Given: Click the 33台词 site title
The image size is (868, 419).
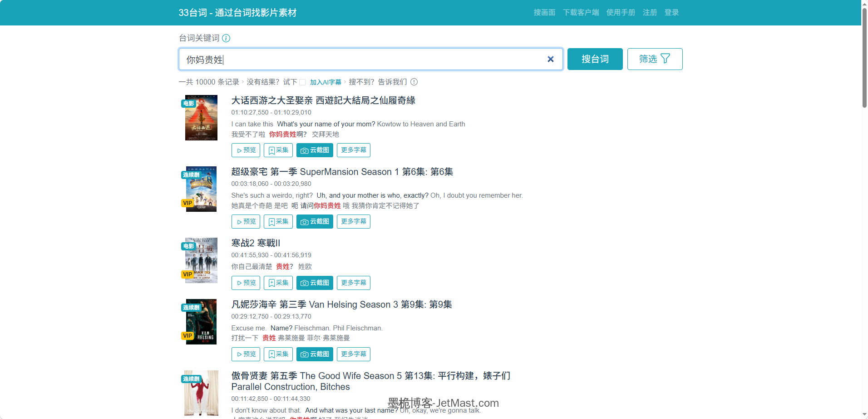Looking at the screenshot, I should [237, 13].
